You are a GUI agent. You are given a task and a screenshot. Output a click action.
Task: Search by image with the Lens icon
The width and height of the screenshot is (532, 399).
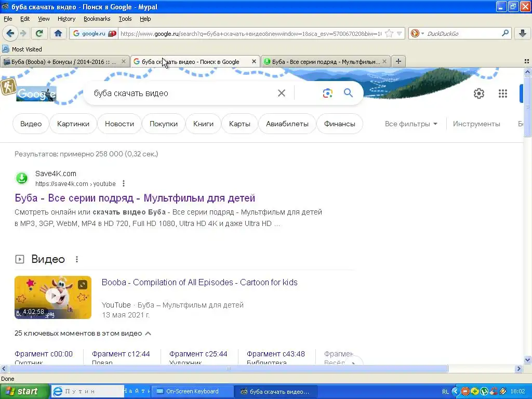327,94
